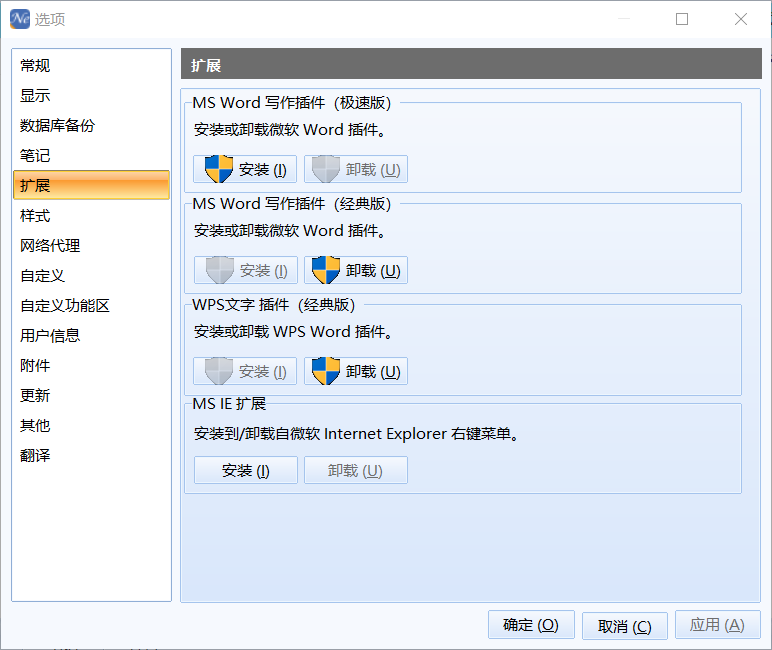Viewport: 772px width, 650px height.
Task: Click the MS IE 扩展 group title
Action: 229,404
